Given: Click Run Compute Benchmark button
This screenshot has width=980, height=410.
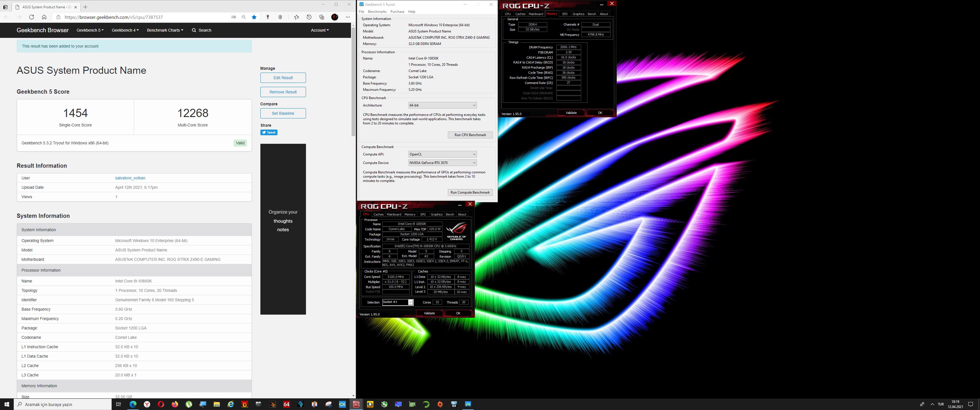Looking at the screenshot, I should click(x=470, y=192).
